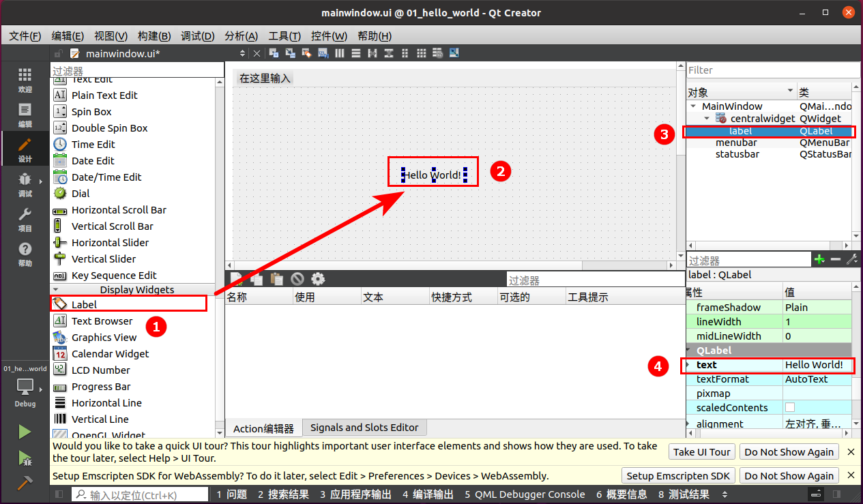Switch to Signals and Slots Editor tab
The width and height of the screenshot is (863, 504).
[x=364, y=428]
